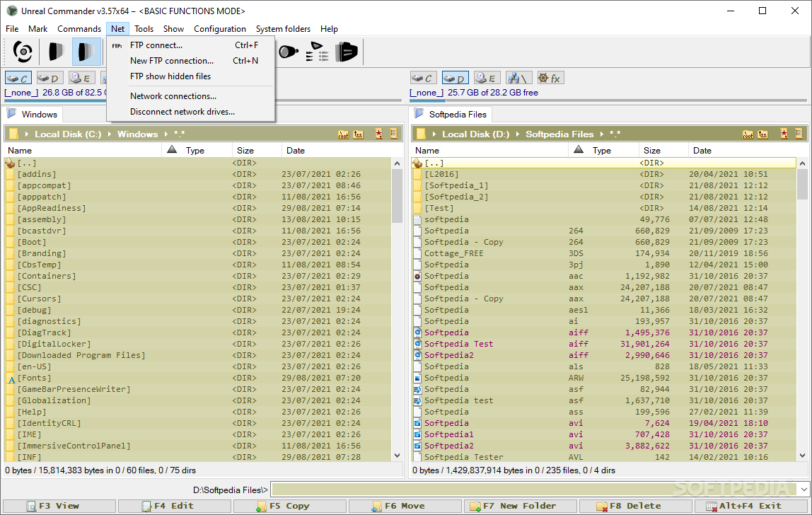Click the spotlight search toolbar icon
Image resolution: width=812 pixels, height=515 pixels.
click(x=289, y=52)
